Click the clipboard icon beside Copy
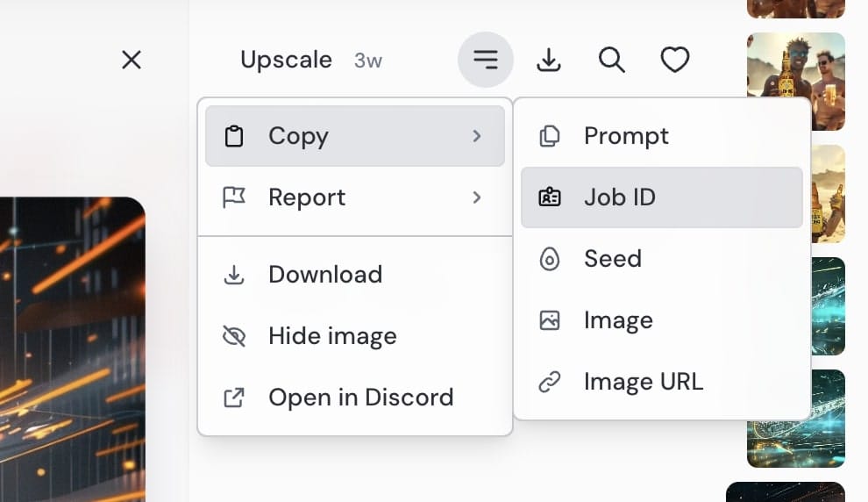868x502 pixels. click(233, 136)
